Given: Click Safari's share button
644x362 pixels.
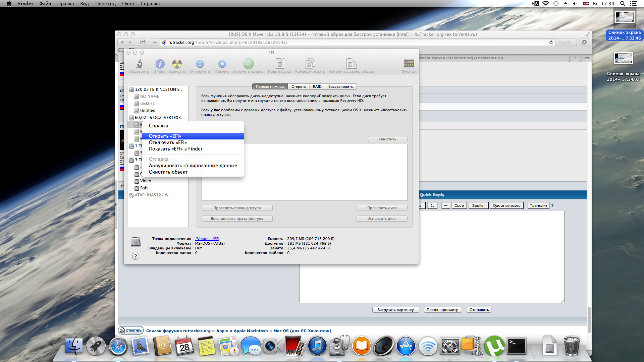Looking at the screenshot, I should pos(143,42).
